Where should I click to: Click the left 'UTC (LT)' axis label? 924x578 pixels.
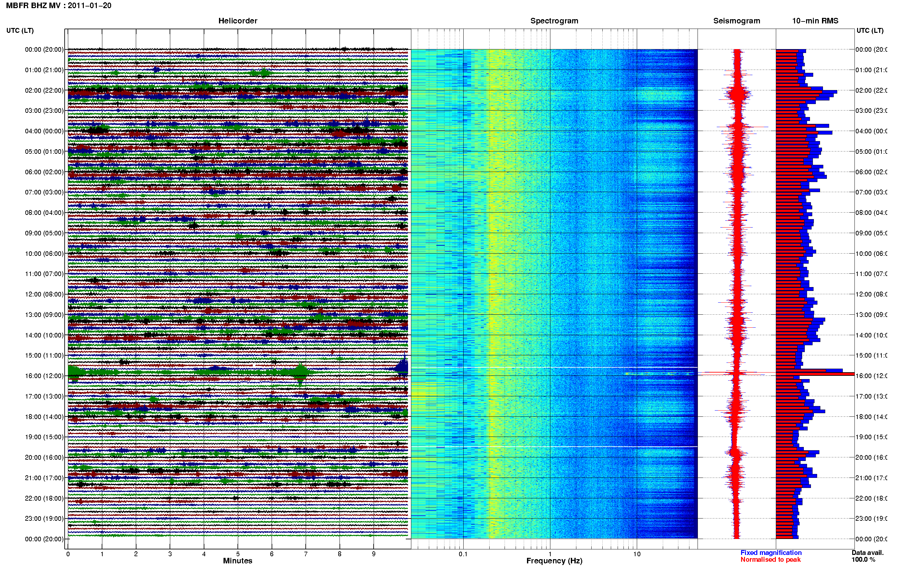(x=20, y=30)
